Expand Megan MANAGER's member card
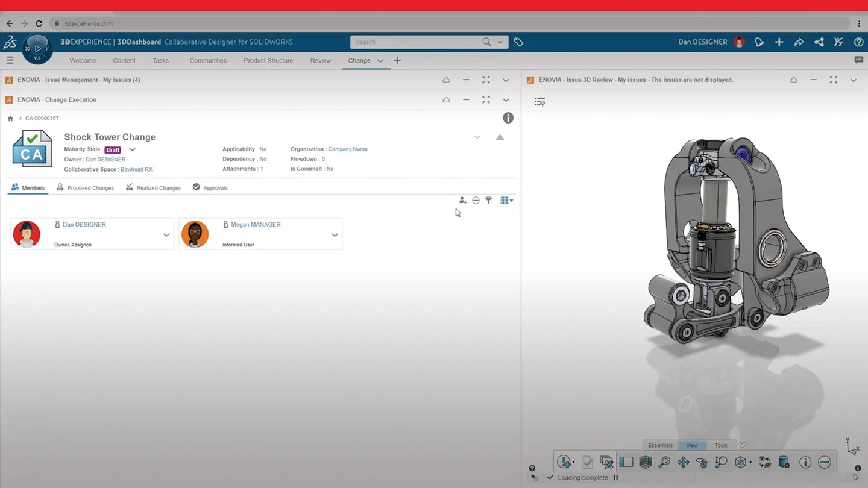The width and height of the screenshot is (868, 488). (x=335, y=235)
